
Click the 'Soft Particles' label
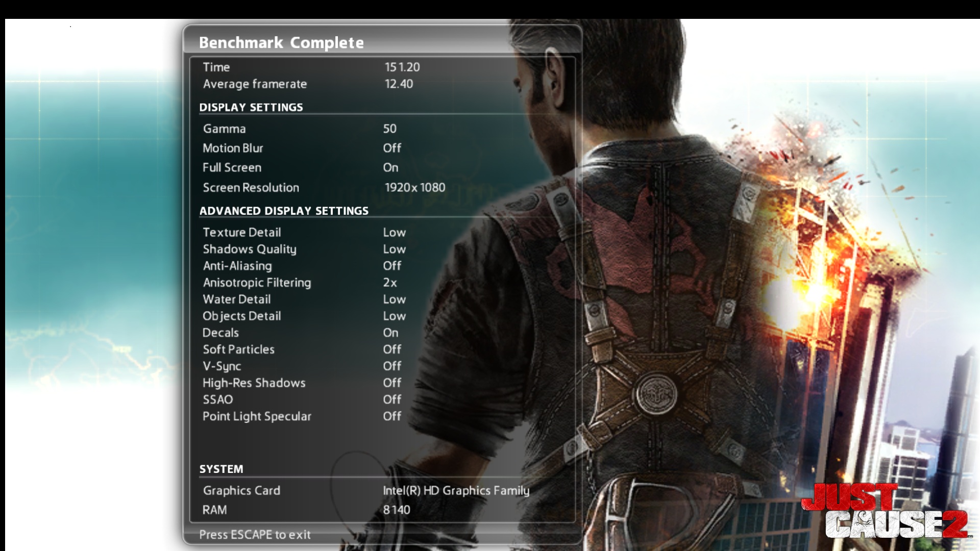click(x=239, y=349)
